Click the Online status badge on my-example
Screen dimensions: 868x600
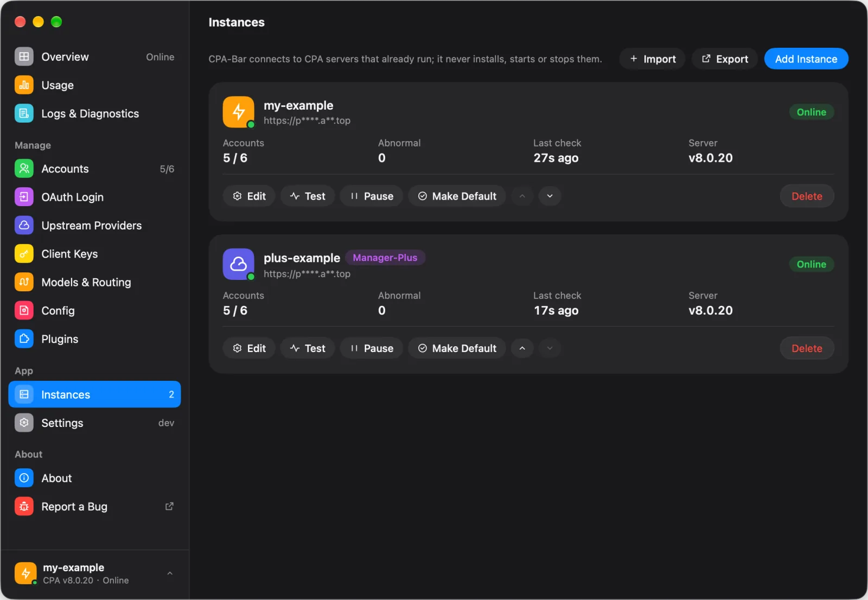point(812,112)
